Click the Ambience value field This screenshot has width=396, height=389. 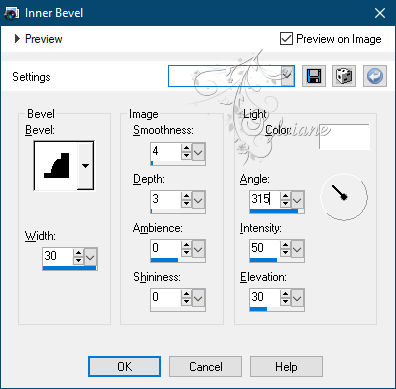click(166, 249)
